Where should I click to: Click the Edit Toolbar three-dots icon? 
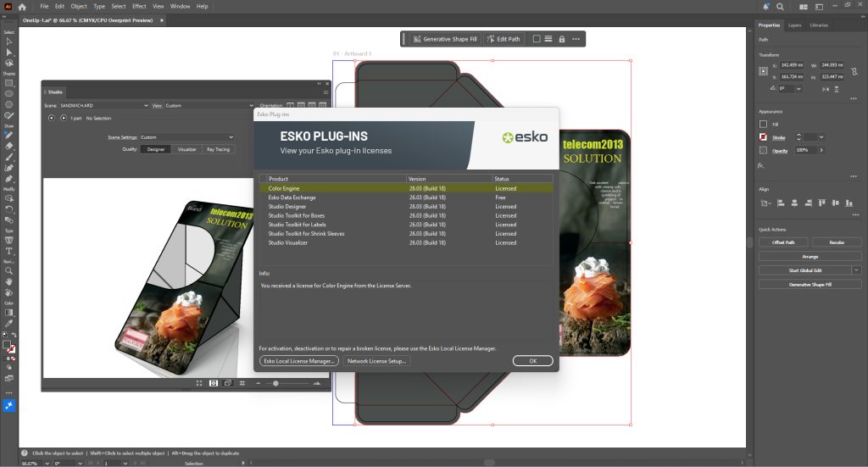tap(8, 393)
